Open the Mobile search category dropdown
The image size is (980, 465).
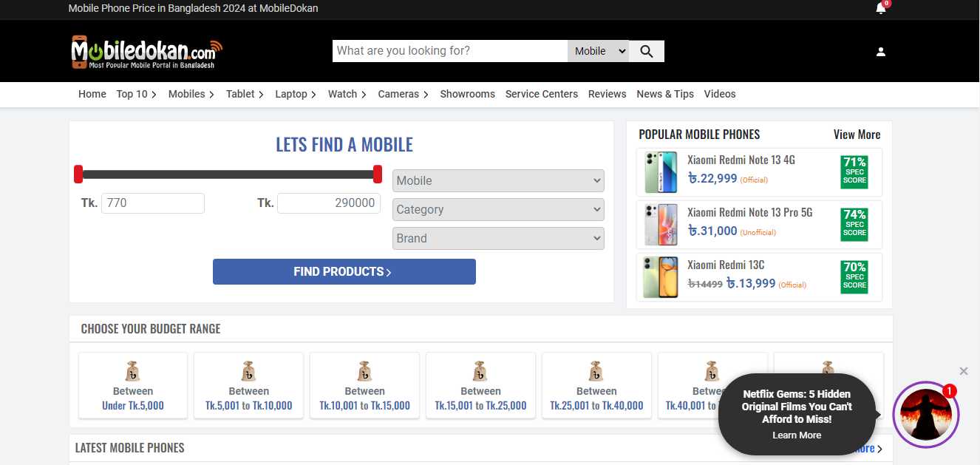598,51
